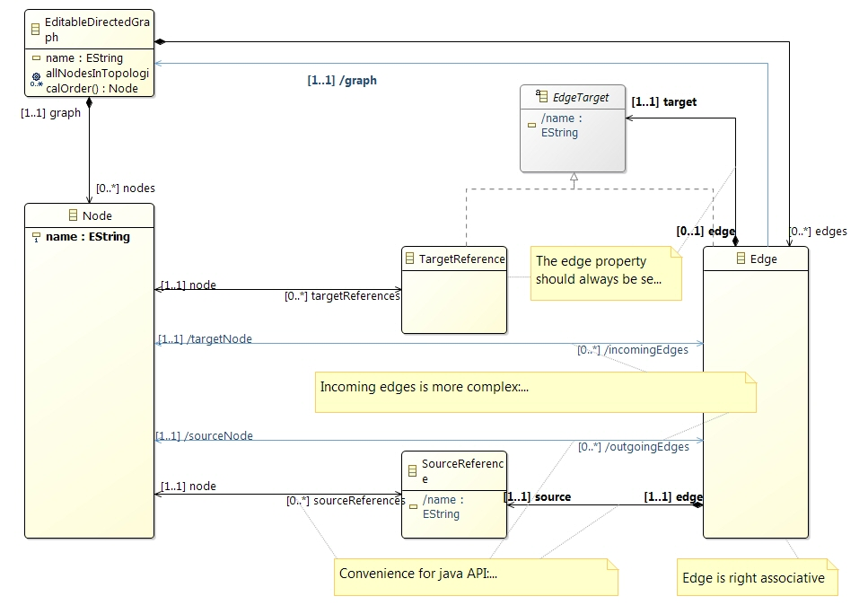Click the EditableDirectedGraph class icon
The height and width of the screenshot is (605, 868).
36,30
